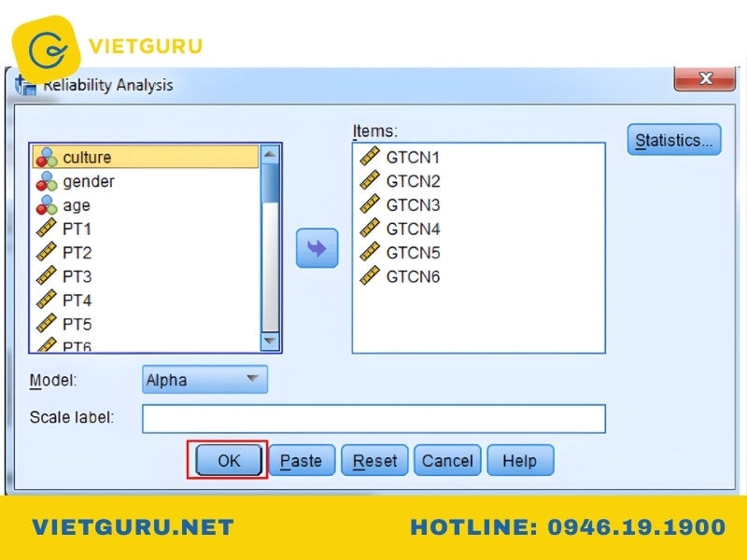Confirm the analysis with OK
Image resolution: width=747 pixels, height=560 pixels.
click(x=229, y=460)
